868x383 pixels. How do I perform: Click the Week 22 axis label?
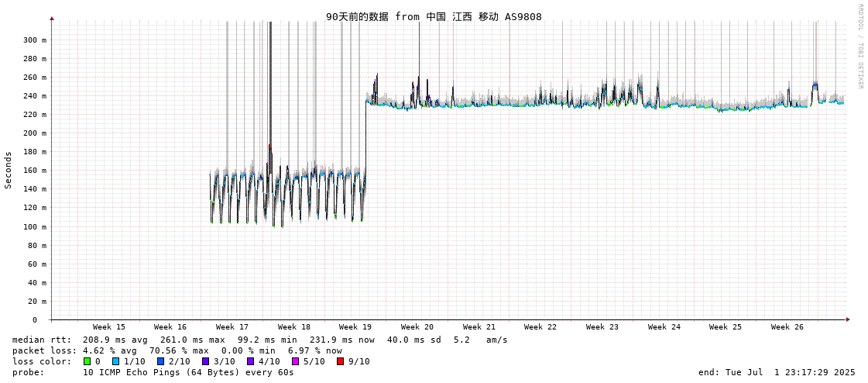(x=540, y=327)
